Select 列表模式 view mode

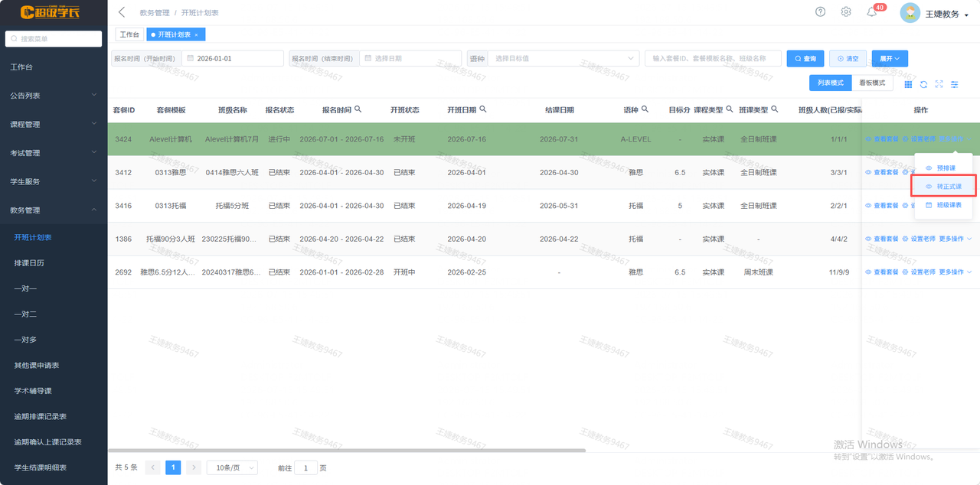tap(830, 83)
